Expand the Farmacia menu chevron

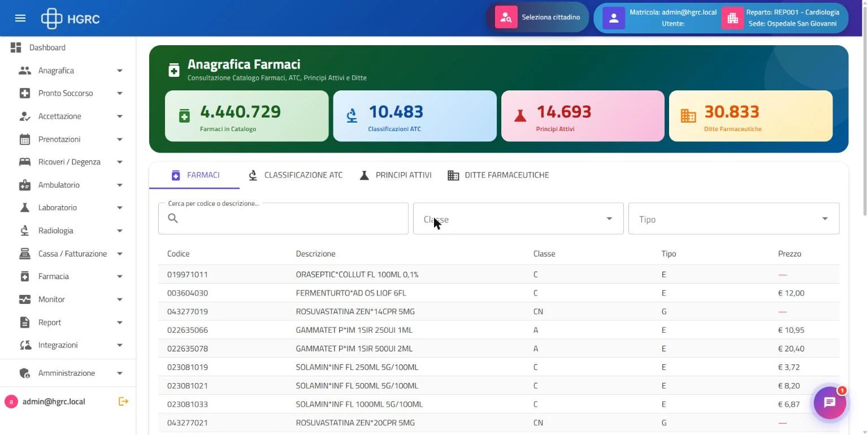[x=120, y=277]
